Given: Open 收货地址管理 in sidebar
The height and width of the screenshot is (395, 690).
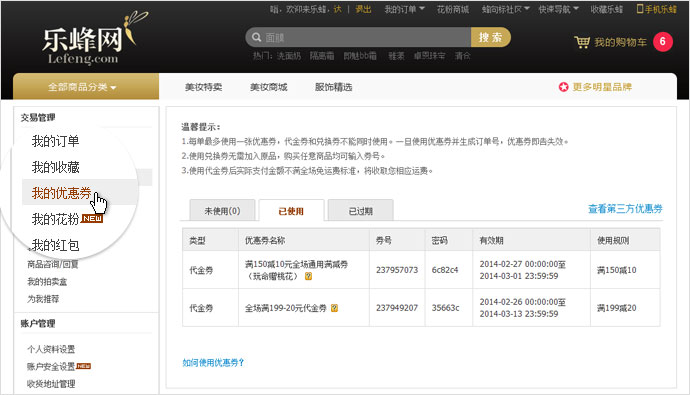Looking at the screenshot, I should pos(51,384).
